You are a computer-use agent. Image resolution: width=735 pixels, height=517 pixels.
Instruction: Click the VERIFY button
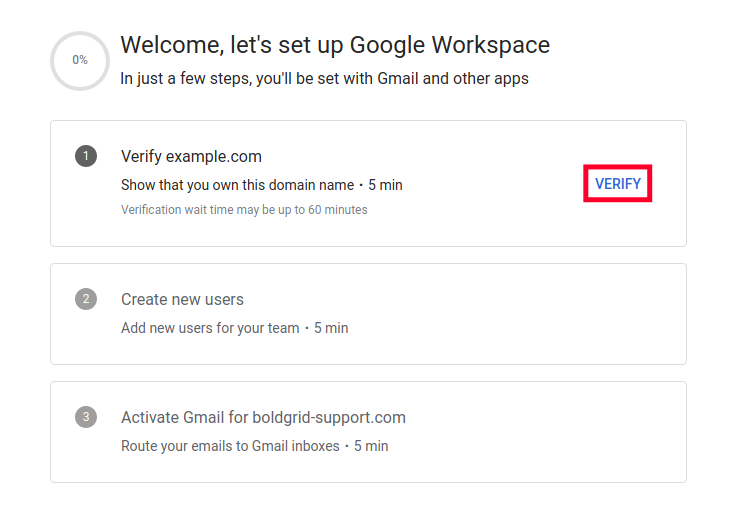(618, 184)
